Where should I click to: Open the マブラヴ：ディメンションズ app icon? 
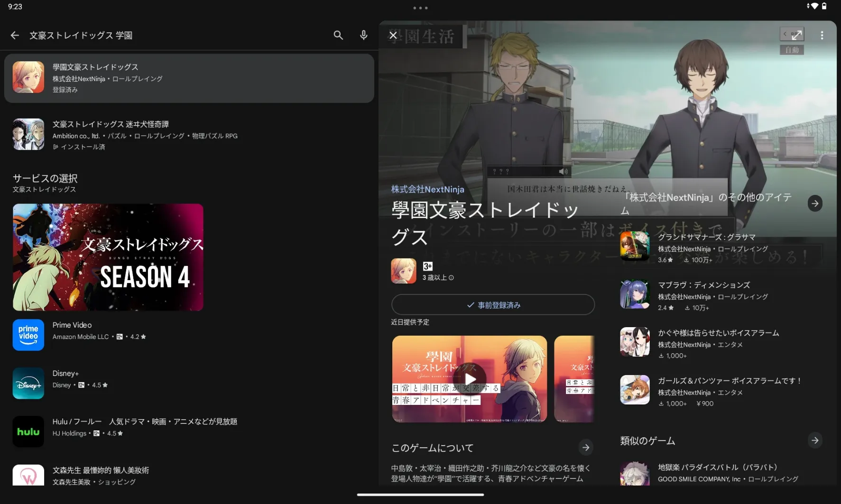(x=635, y=294)
